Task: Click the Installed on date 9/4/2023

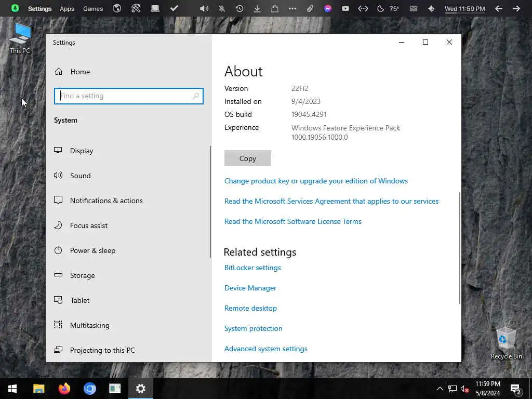Action: [x=305, y=101]
